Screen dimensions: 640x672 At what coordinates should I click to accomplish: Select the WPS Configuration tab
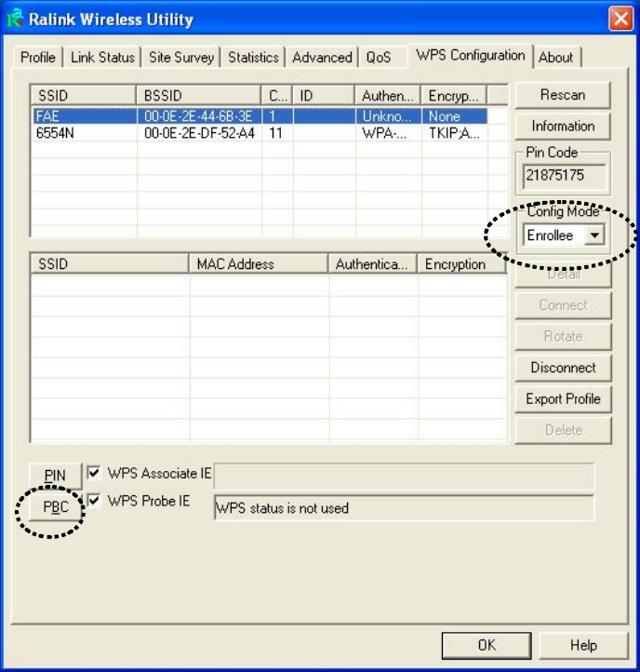pyautogui.click(x=471, y=55)
